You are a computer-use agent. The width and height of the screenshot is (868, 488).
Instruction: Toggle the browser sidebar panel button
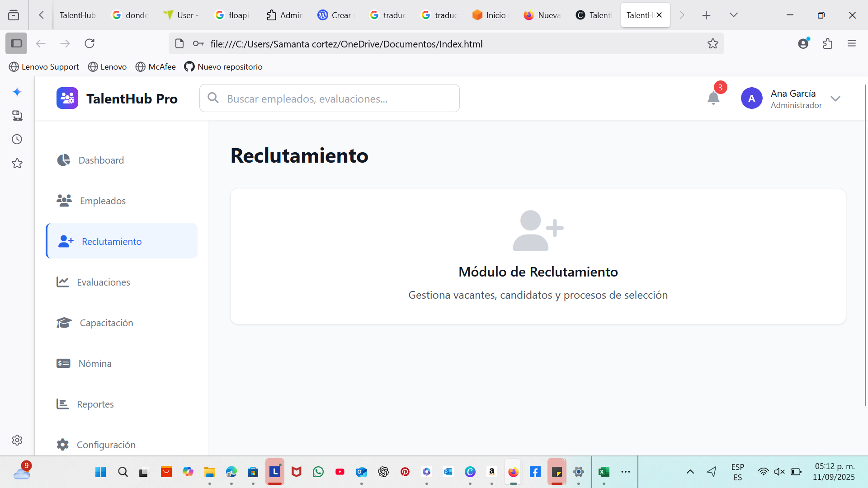point(16,44)
